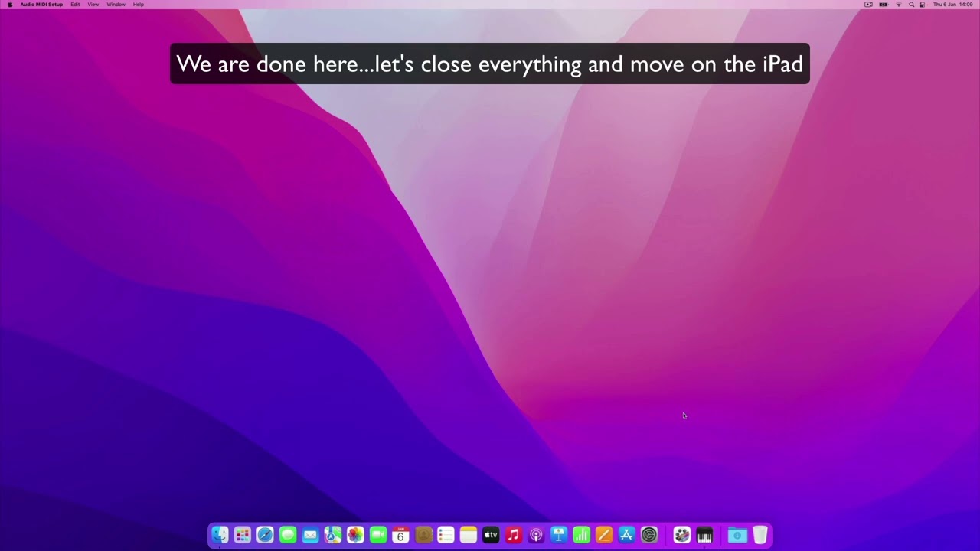The image size is (980, 551).
Task: Launch Numbers from the Dock
Action: tap(581, 535)
